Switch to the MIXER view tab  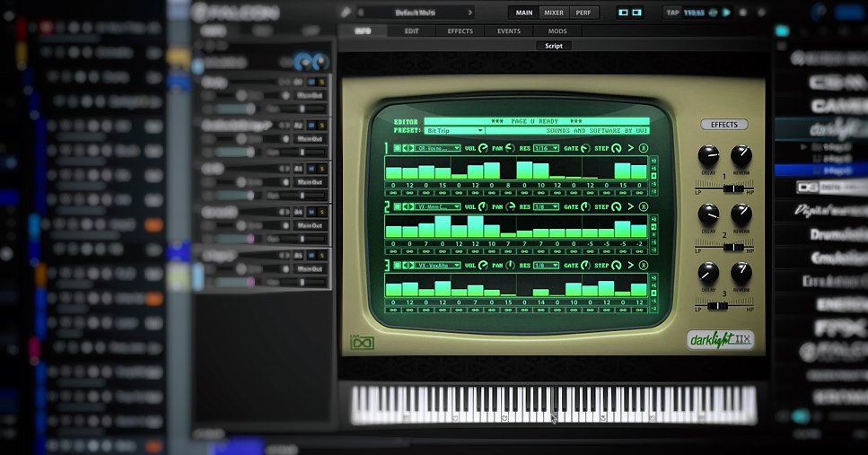click(x=554, y=13)
